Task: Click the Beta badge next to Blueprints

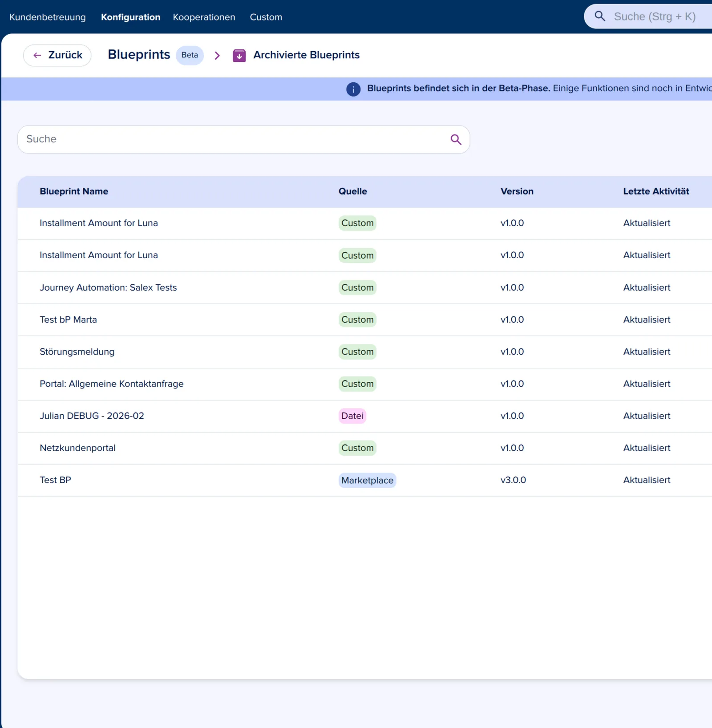Action: [x=190, y=55]
